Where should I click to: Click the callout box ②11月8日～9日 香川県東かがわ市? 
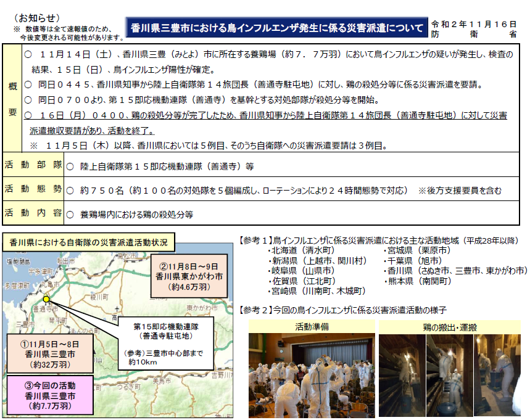pos(189,276)
